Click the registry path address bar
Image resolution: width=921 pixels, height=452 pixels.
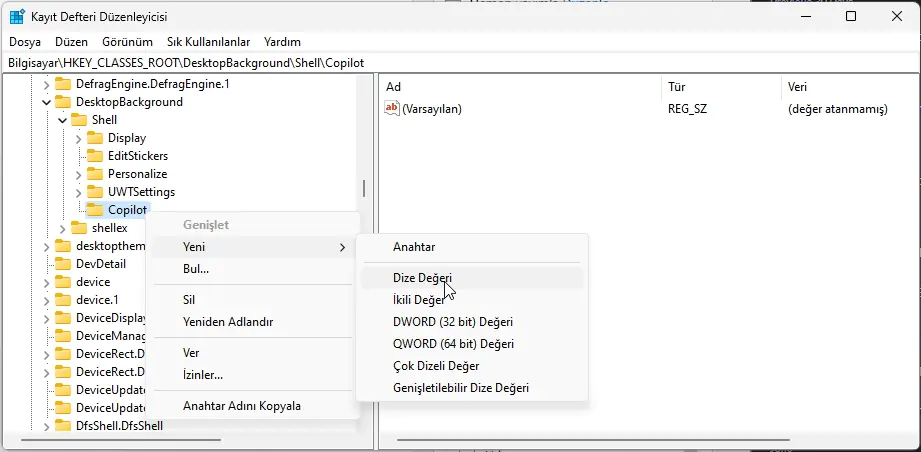[460, 62]
